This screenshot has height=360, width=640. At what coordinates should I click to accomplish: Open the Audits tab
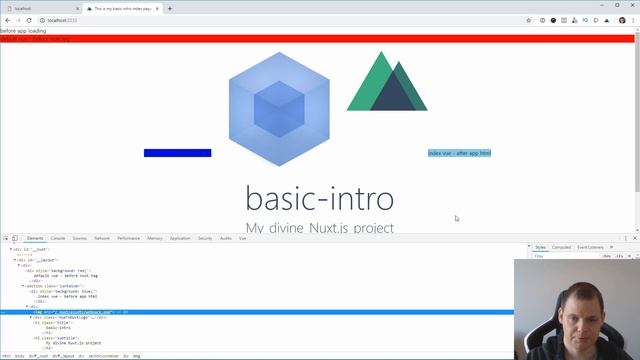click(x=226, y=238)
